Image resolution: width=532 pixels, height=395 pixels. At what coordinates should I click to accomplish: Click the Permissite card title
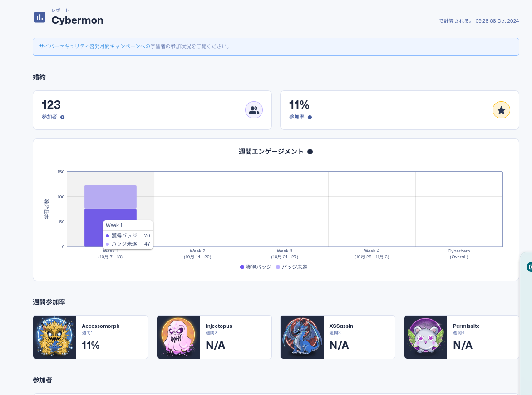467,326
